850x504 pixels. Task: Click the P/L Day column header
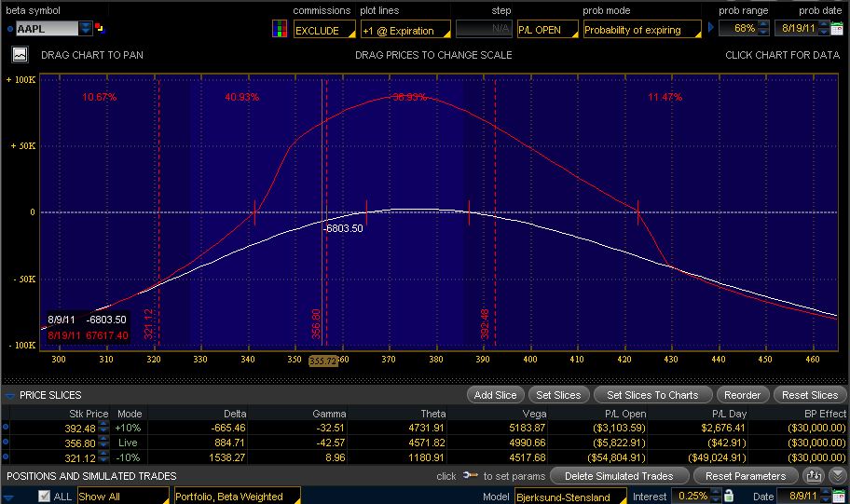(x=729, y=414)
